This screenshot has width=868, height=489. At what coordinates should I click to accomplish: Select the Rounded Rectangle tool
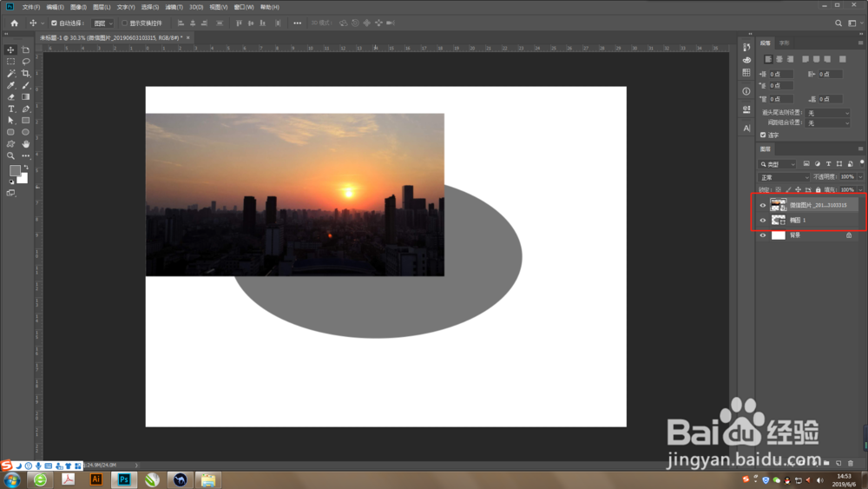[10, 132]
